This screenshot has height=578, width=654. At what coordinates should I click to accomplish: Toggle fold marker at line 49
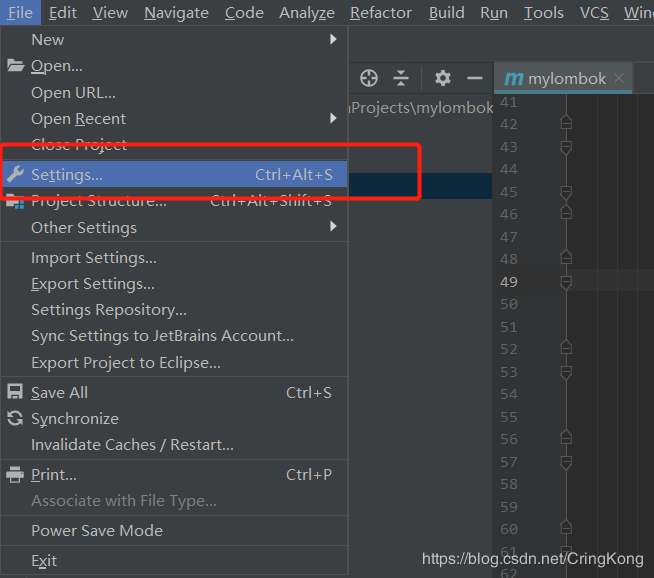pos(566,283)
